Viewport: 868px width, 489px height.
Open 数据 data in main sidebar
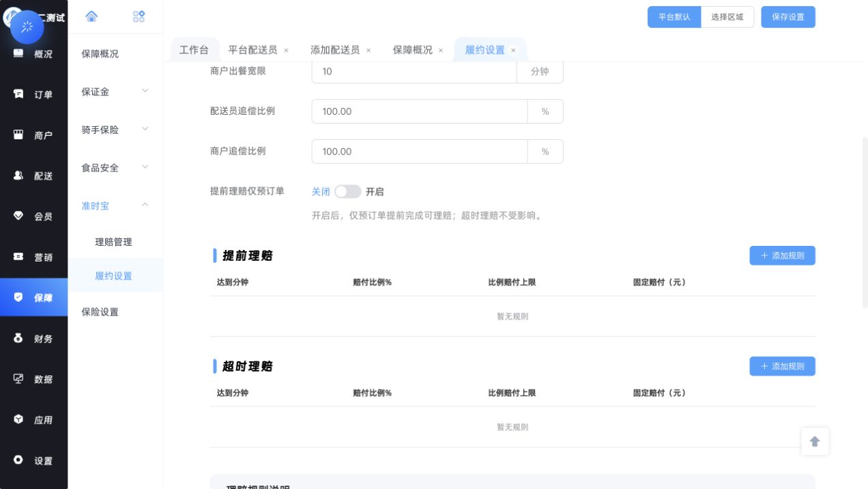click(x=33, y=379)
